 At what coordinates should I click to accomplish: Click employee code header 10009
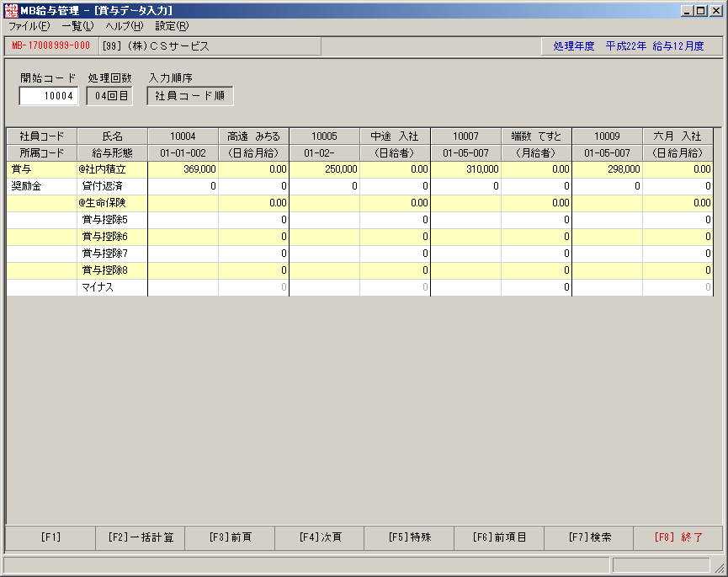coord(608,136)
